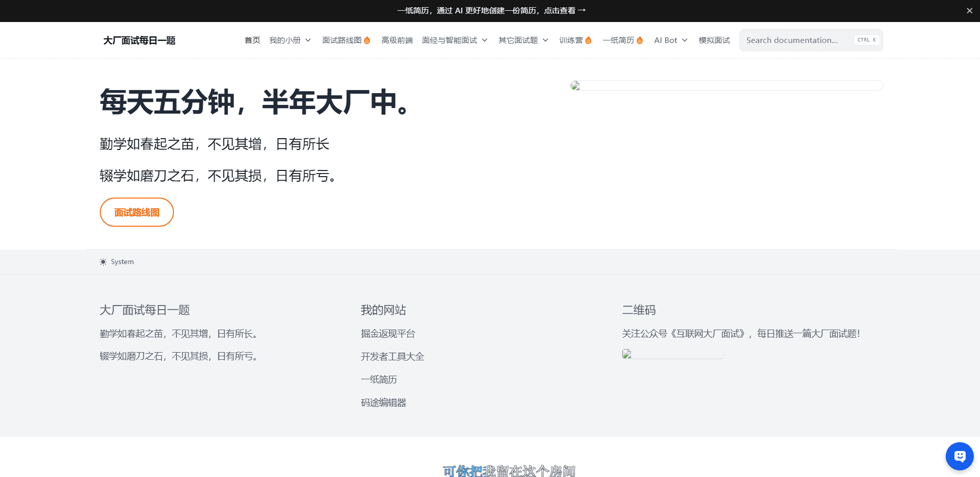Close the top announcement banner
The image size is (980, 477).
(969, 11)
